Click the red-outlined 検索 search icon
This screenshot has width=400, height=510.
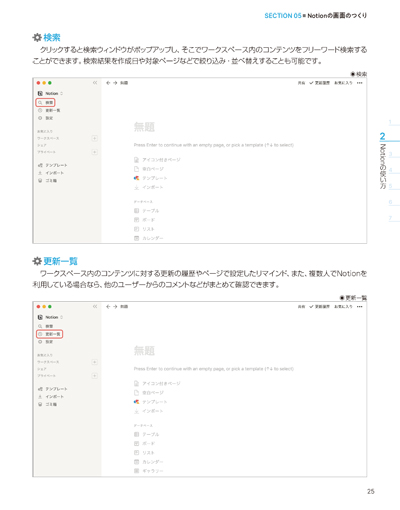click(x=40, y=103)
